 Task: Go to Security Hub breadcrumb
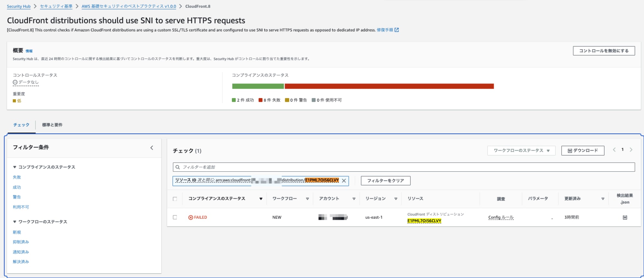(19, 6)
